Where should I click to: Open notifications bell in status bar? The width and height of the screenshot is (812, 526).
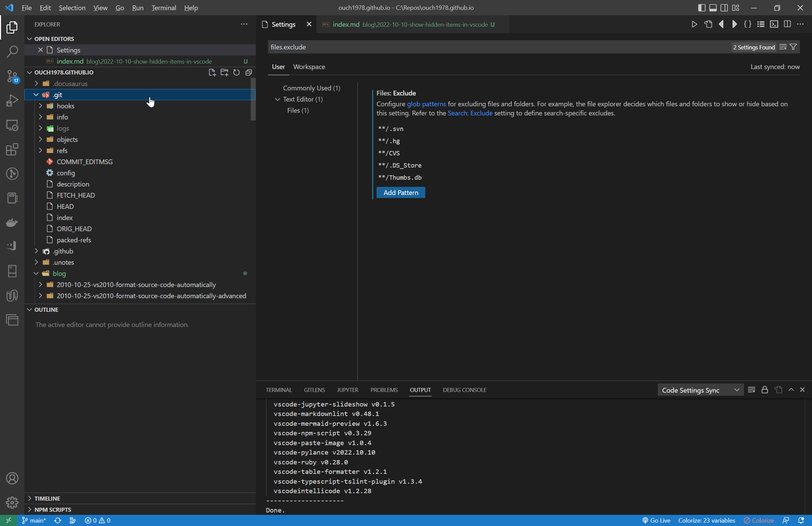click(x=801, y=521)
